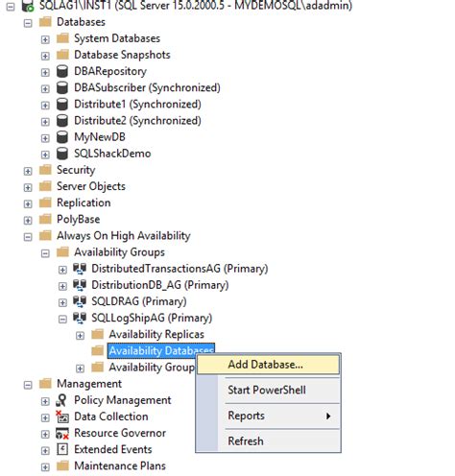Expand the Policy Management node
455x476 pixels.
tap(45, 401)
